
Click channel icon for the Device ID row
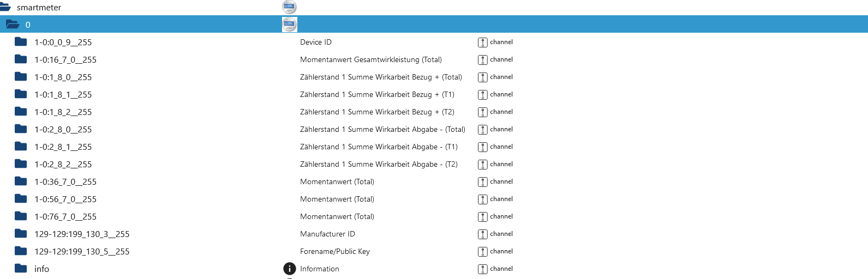pos(483,43)
